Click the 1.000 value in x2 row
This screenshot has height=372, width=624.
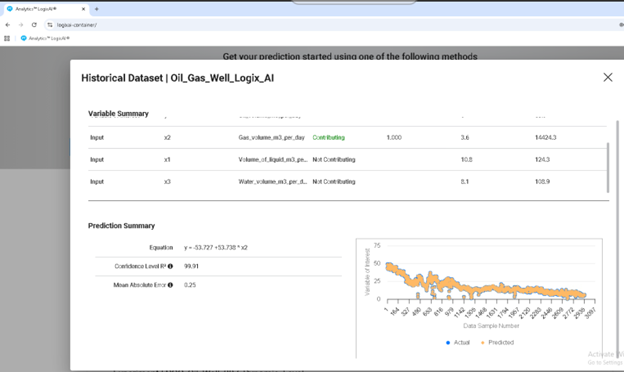tap(394, 138)
